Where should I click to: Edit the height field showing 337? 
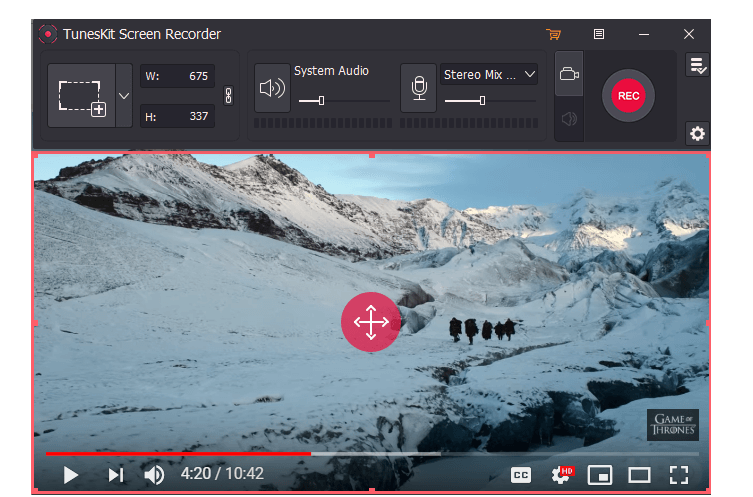click(x=177, y=116)
